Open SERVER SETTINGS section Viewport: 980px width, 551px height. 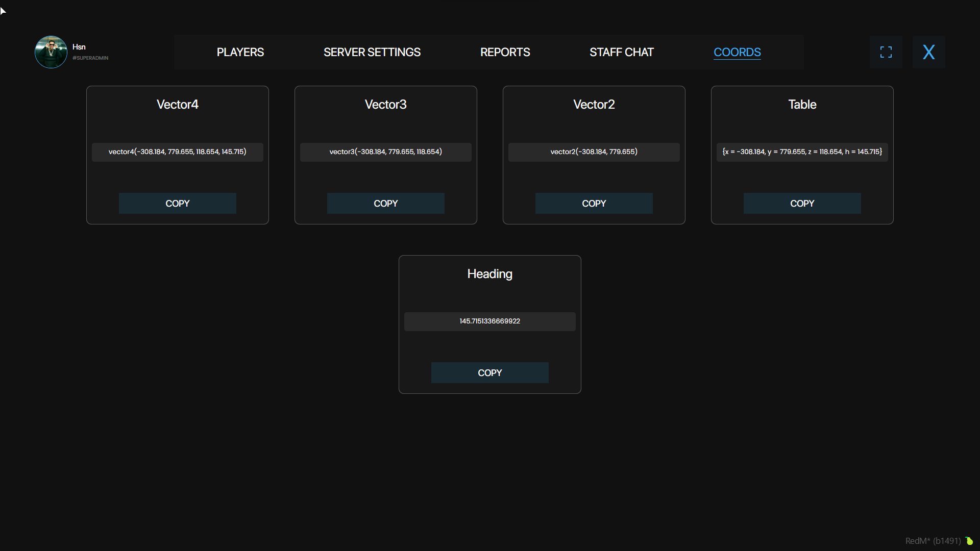pos(372,52)
